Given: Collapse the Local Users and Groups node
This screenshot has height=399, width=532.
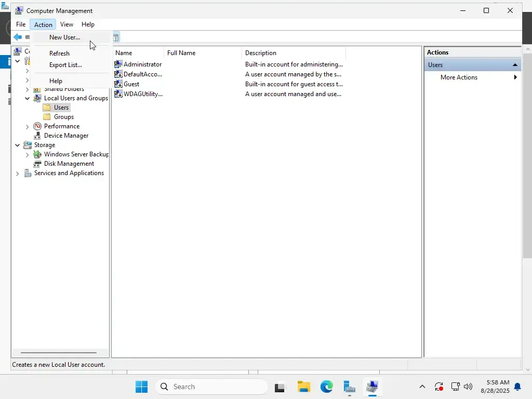Looking at the screenshot, I should [27, 98].
